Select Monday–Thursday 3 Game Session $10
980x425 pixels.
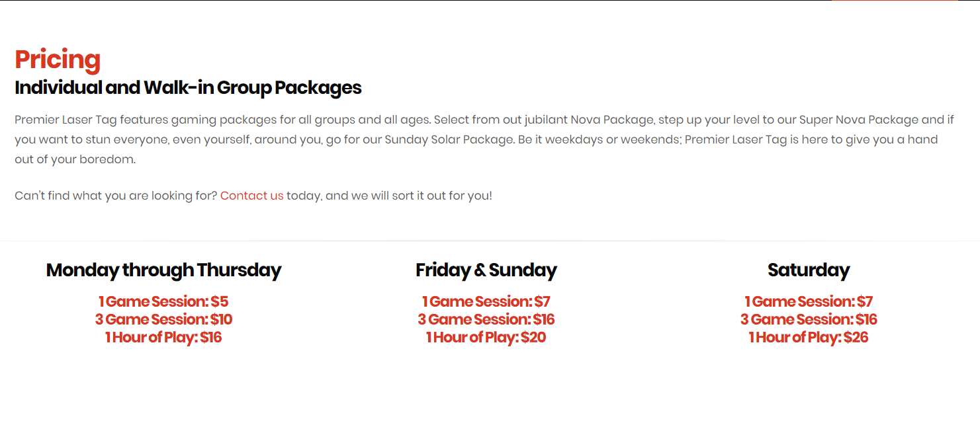[x=163, y=320]
